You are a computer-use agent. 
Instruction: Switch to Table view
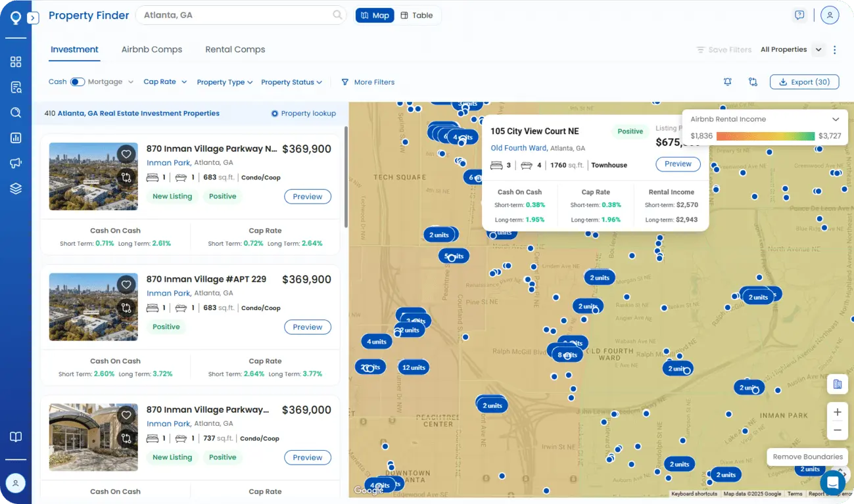(x=417, y=15)
